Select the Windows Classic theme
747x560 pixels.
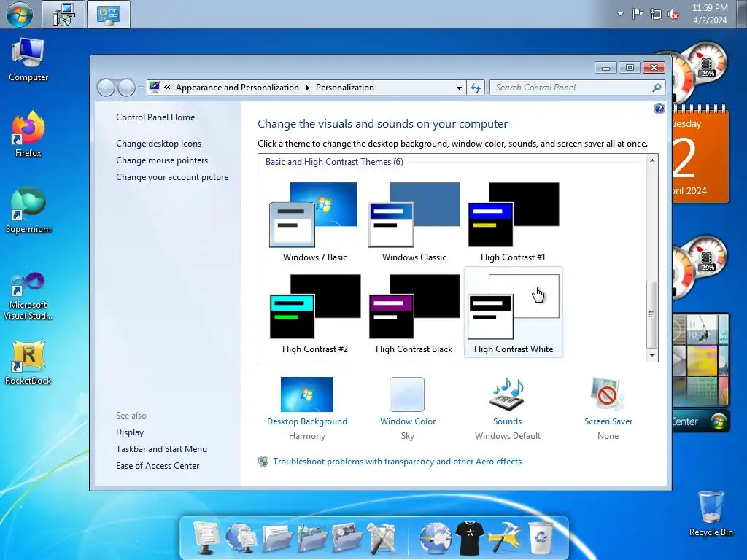click(x=414, y=222)
